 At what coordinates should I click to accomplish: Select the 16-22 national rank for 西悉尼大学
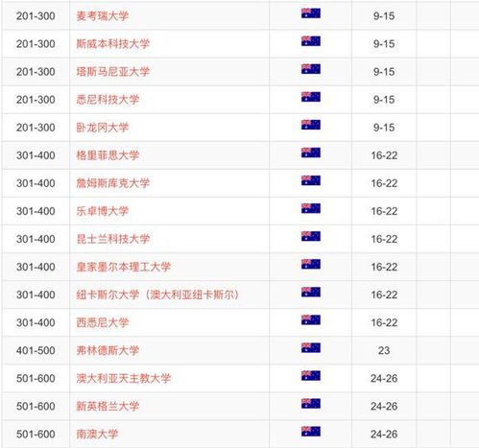click(384, 322)
